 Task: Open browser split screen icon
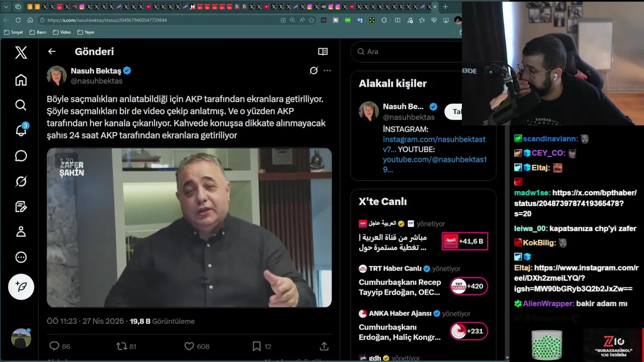(x=397, y=20)
